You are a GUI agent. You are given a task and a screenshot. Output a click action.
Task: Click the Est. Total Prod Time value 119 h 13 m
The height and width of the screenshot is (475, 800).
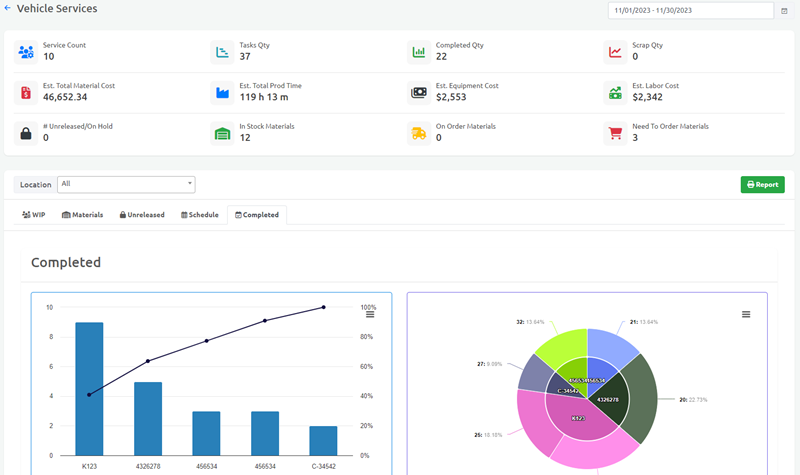coord(264,97)
